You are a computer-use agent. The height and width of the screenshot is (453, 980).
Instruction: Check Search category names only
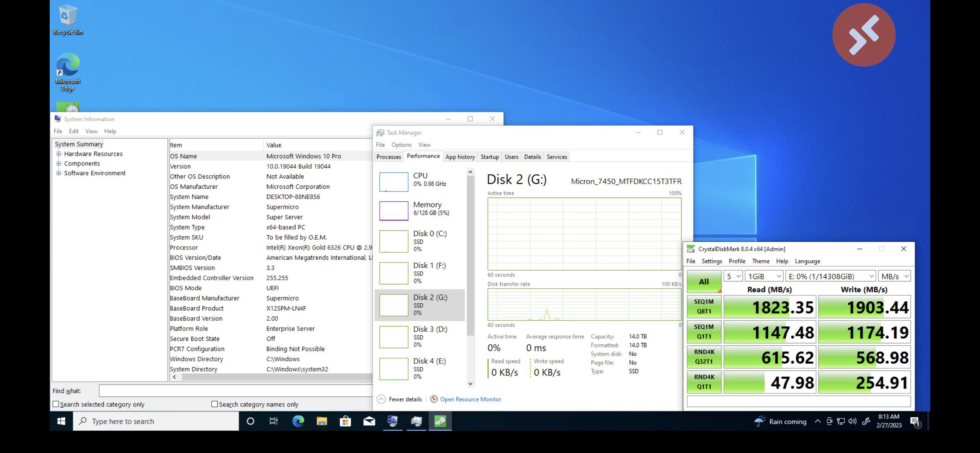click(214, 404)
